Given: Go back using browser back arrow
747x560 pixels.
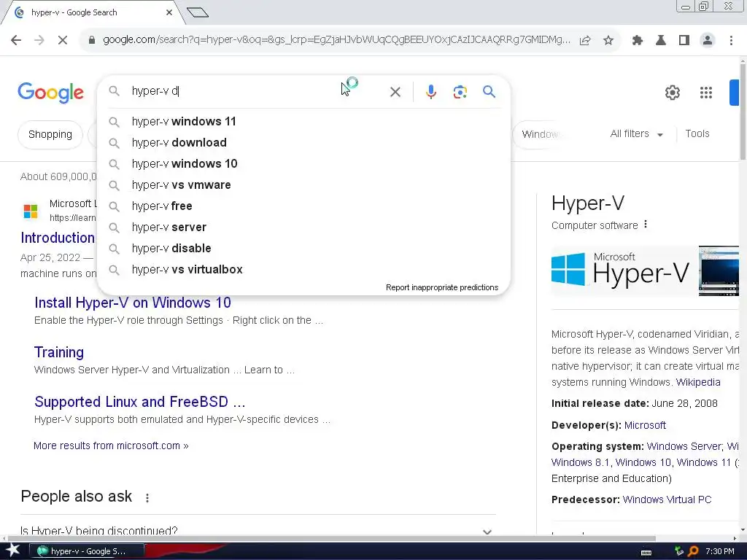Looking at the screenshot, I should pyautogui.click(x=16, y=41).
